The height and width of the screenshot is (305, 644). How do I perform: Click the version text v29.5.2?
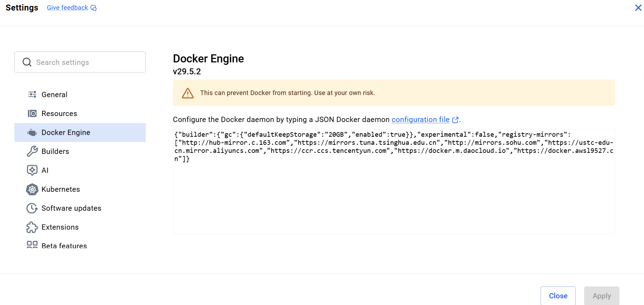coord(187,72)
